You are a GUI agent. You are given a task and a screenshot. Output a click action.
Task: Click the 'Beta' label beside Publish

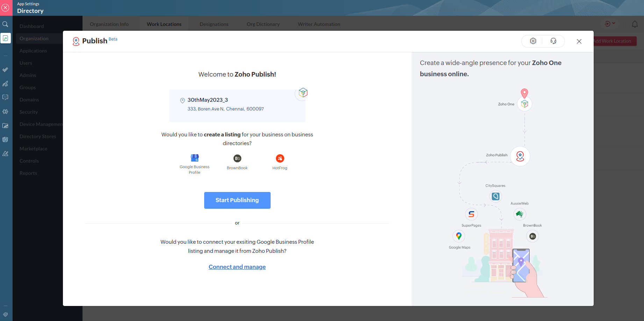pos(113,39)
